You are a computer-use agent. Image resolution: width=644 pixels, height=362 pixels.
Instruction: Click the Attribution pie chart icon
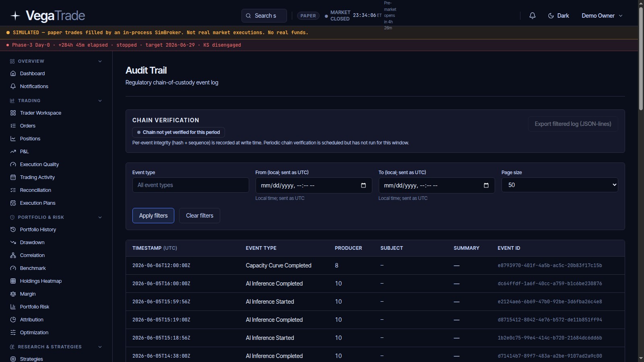pos(13,320)
